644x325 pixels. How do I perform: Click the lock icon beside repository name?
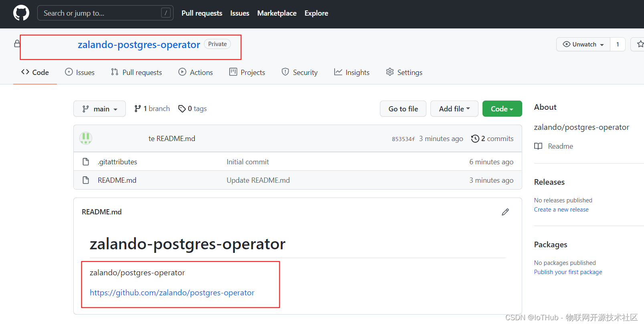point(17,44)
